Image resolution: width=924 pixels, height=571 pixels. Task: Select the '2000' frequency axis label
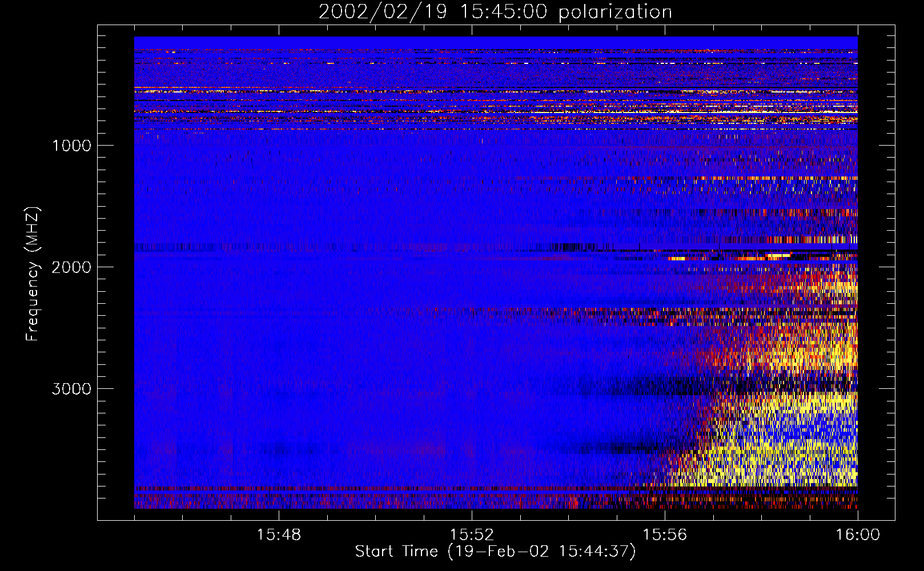(x=71, y=267)
